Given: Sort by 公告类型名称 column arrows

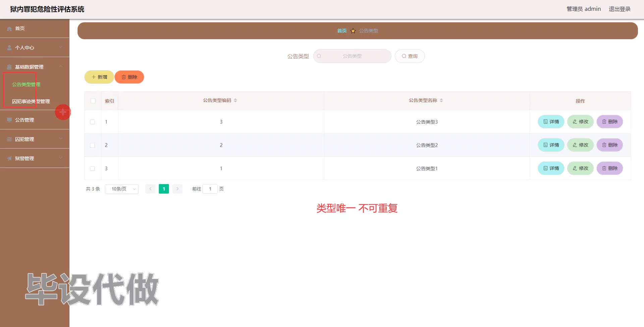Looking at the screenshot, I should (441, 101).
